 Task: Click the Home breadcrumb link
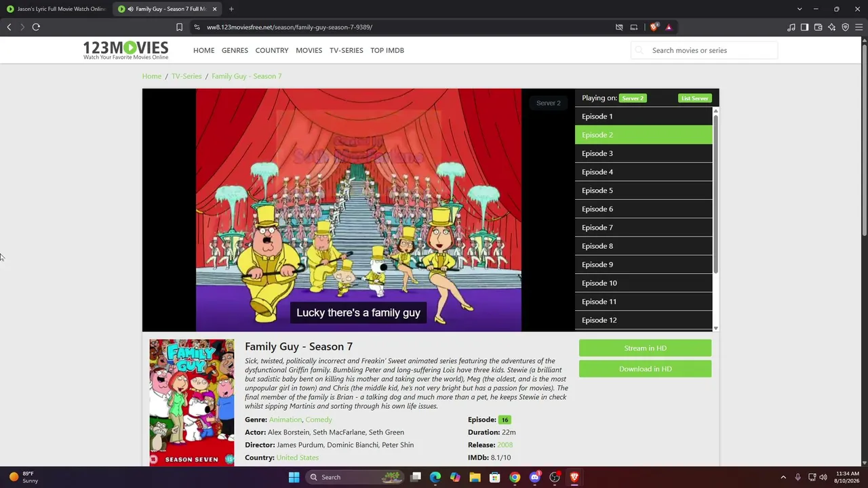click(152, 76)
